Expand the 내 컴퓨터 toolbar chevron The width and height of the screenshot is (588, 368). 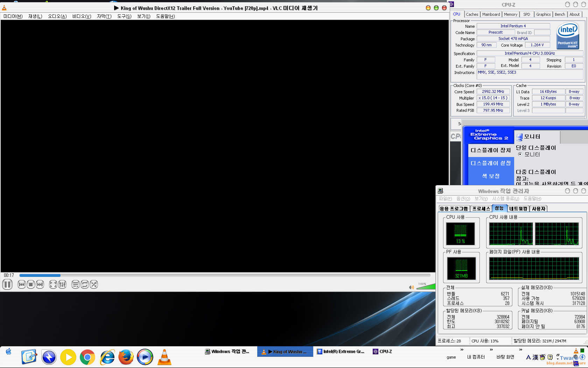click(491, 349)
